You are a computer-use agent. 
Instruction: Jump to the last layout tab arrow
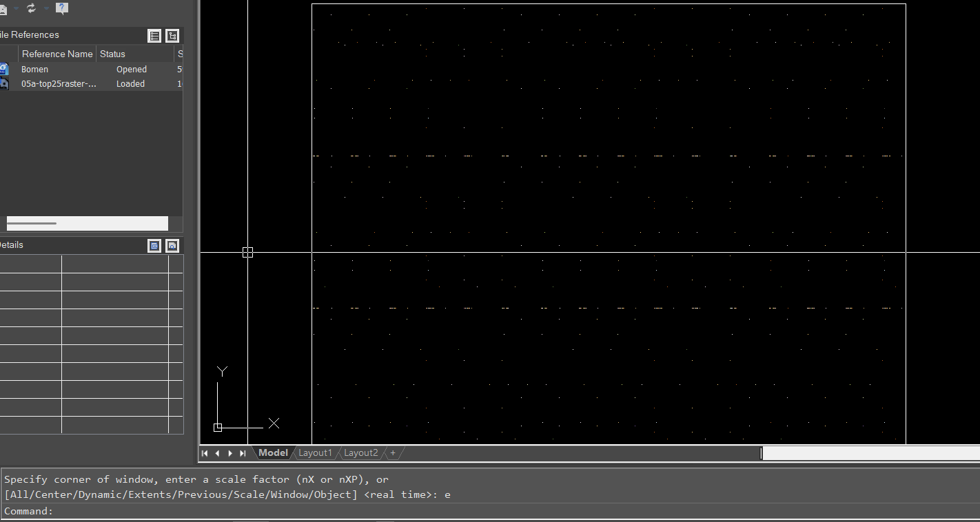click(x=243, y=453)
